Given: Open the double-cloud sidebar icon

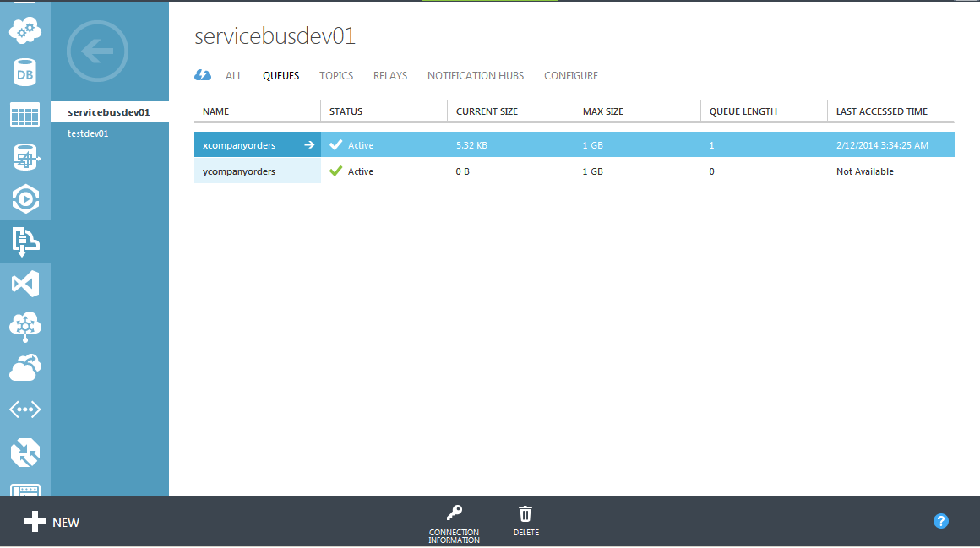Looking at the screenshot, I should click(x=25, y=368).
